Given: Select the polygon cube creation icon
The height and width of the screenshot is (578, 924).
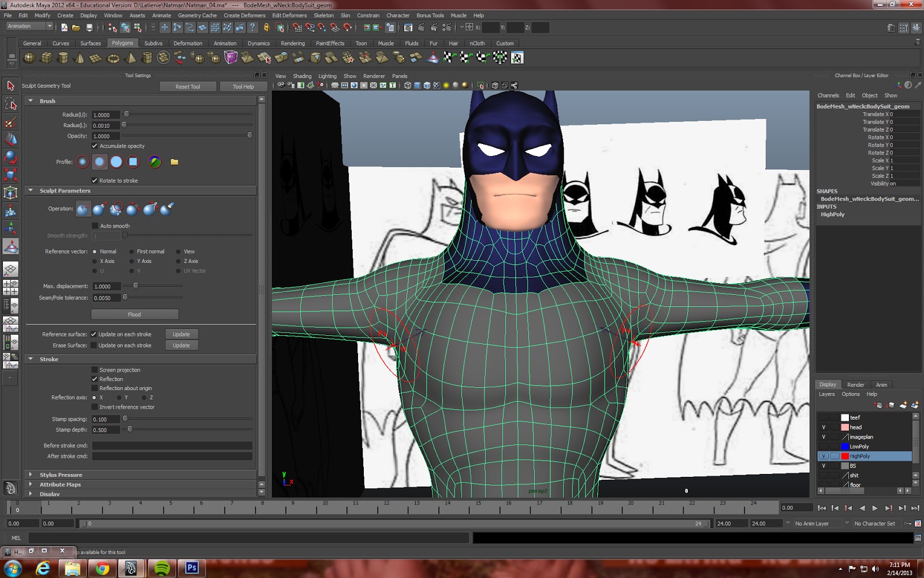Looking at the screenshot, I should click(46, 58).
